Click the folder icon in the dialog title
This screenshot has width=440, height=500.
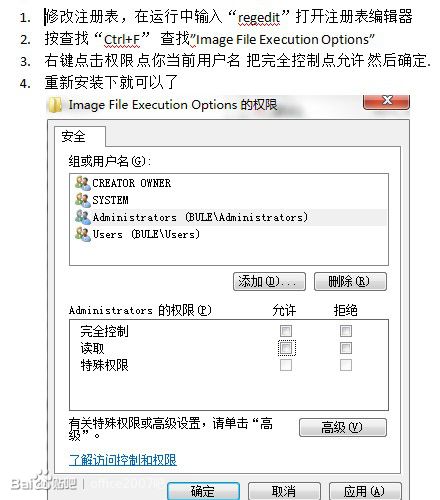pyautogui.click(x=55, y=105)
